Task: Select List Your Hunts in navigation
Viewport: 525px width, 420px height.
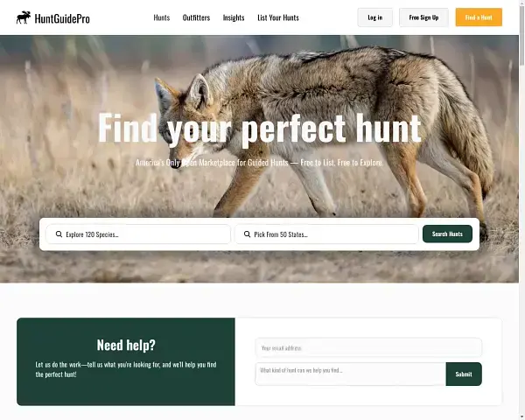Action: pyautogui.click(x=278, y=17)
